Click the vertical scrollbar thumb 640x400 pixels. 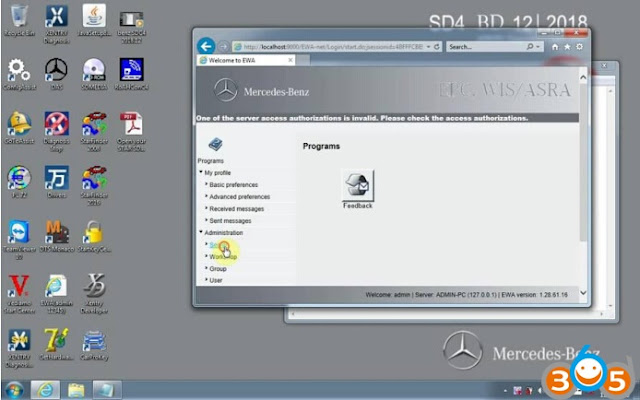tap(583, 161)
